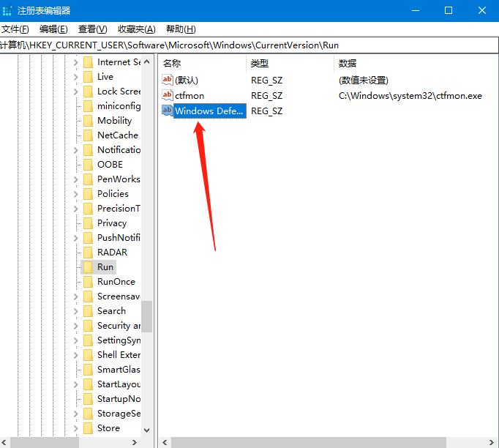Image resolution: width=499 pixels, height=448 pixels.
Task: Select the (默认) value name
Action: pyautogui.click(x=187, y=80)
